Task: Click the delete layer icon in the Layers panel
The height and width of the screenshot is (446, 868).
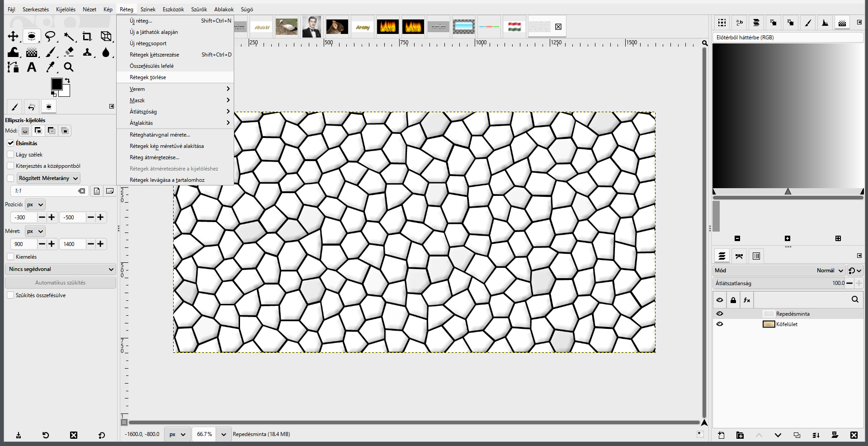Action: 854,435
